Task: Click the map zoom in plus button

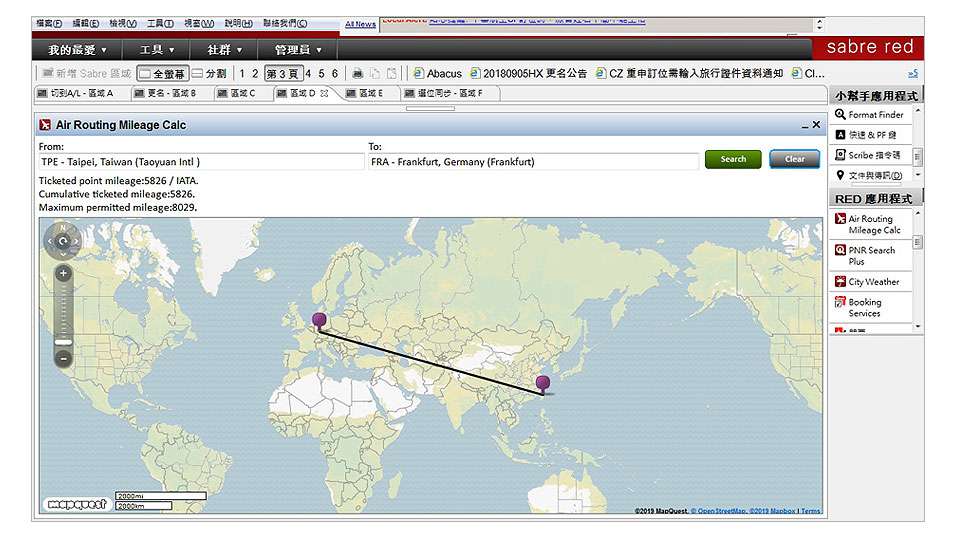Action: coord(63,274)
